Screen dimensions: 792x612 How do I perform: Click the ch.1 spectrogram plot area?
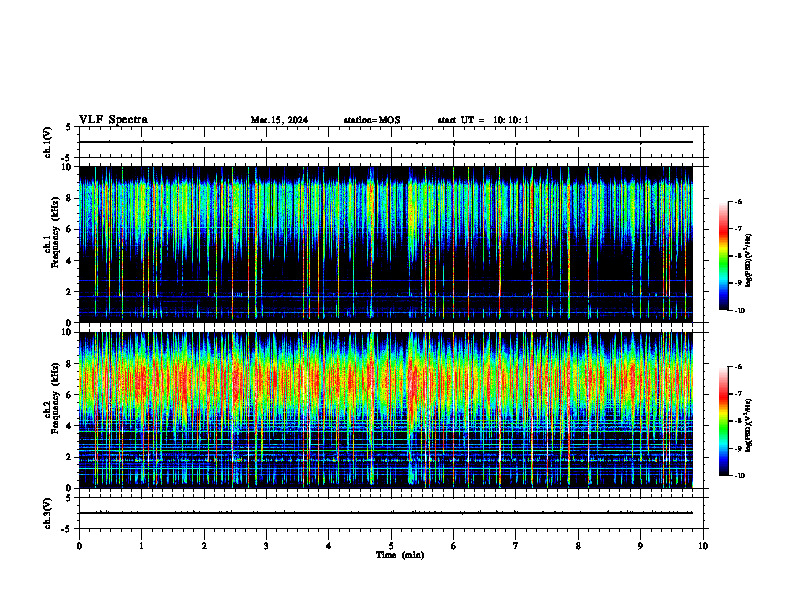point(385,244)
